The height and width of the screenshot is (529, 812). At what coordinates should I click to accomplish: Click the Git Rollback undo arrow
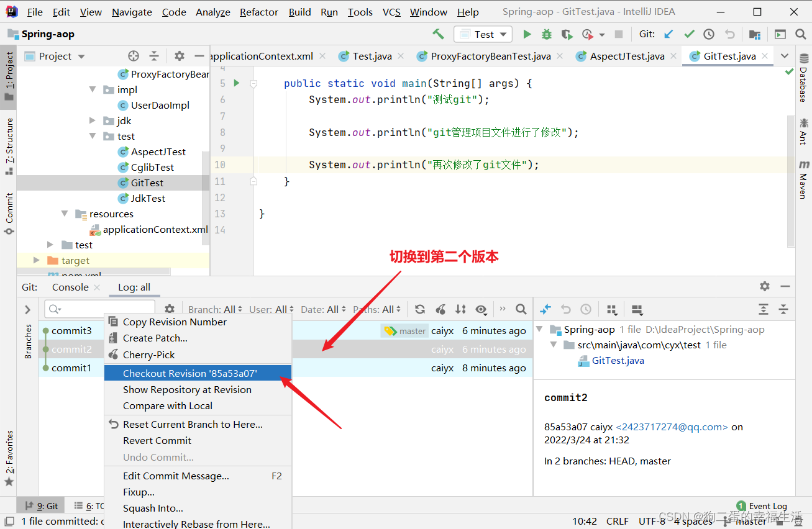[730, 34]
